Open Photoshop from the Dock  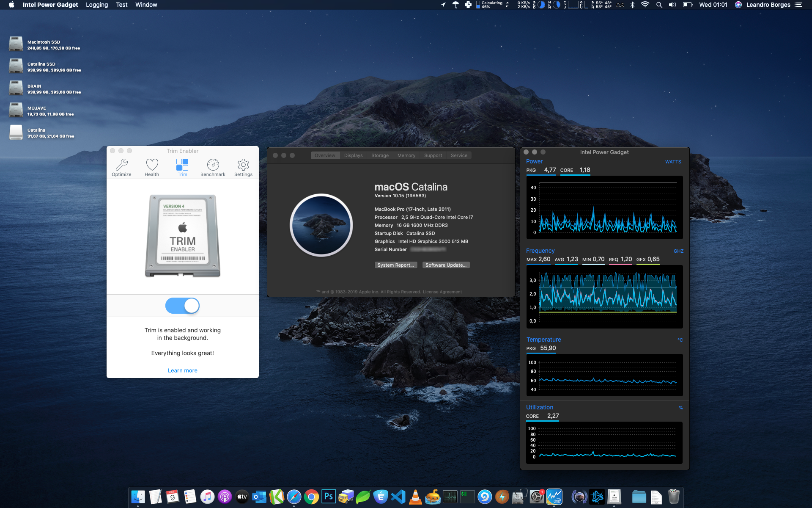point(329,497)
